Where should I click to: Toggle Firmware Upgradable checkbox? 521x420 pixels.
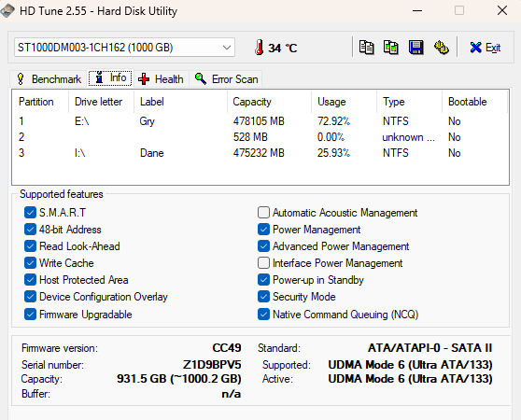click(x=30, y=315)
